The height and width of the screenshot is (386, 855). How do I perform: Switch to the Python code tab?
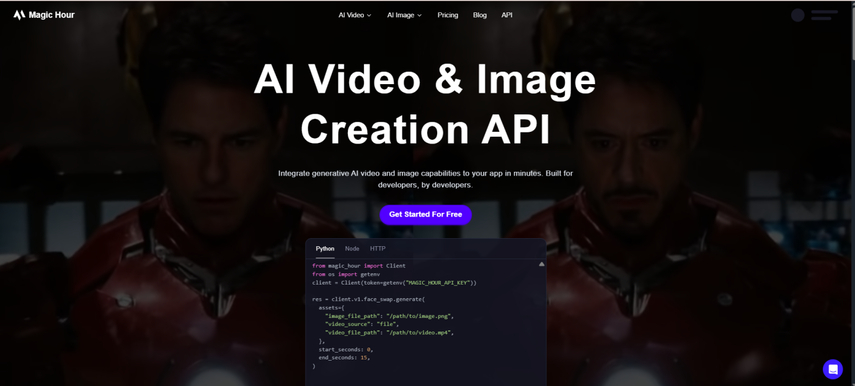(x=325, y=249)
